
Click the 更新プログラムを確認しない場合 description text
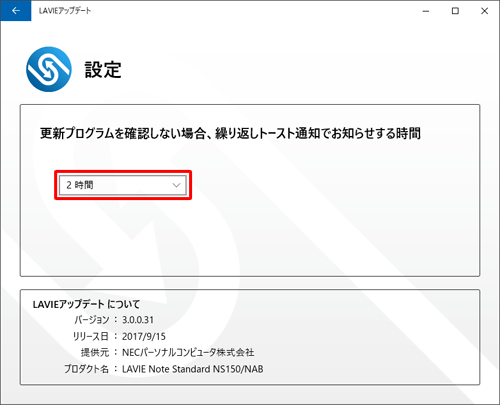pos(230,133)
